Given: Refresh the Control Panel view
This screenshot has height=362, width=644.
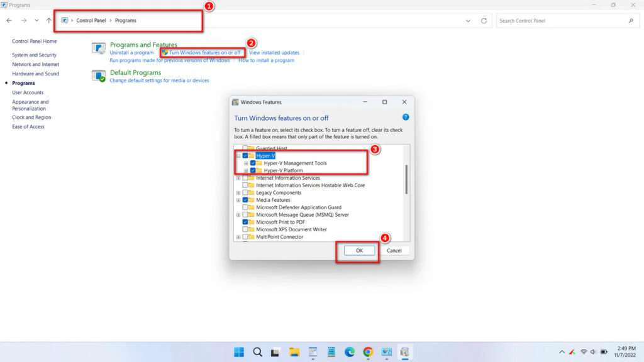Looking at the screenshot, I should tap(483, 20).
